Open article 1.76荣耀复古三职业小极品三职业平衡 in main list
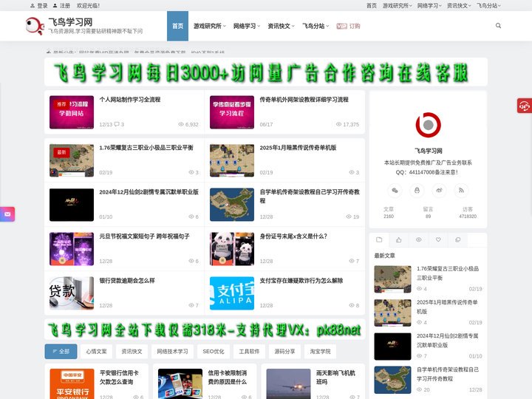The height and width of the screenshot is (399, 532). coord(146,148)
